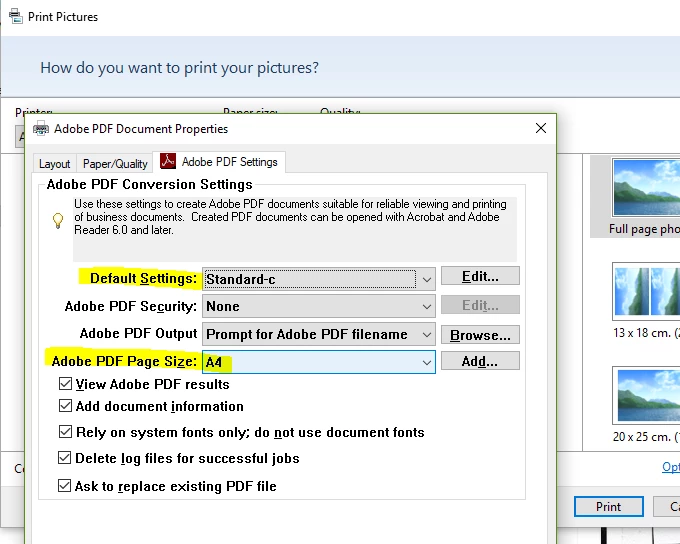Toggle Add document information checkbox
The image size is (680, 544).
[65, 406]
